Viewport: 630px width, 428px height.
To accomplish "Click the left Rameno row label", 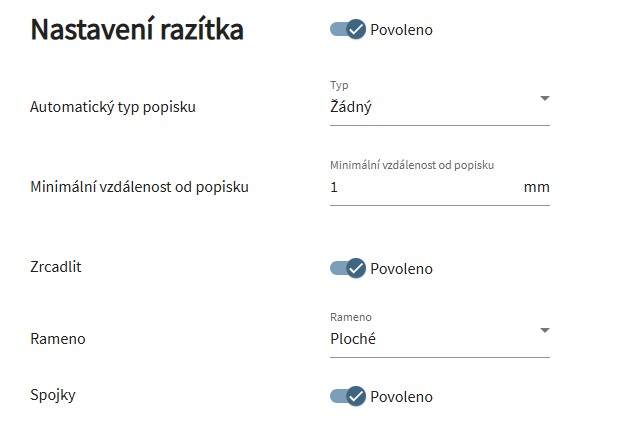I will 58,338.
